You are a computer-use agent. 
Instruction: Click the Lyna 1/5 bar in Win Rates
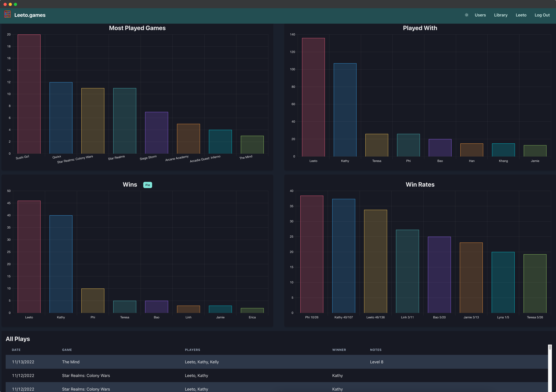coord(503,282)
